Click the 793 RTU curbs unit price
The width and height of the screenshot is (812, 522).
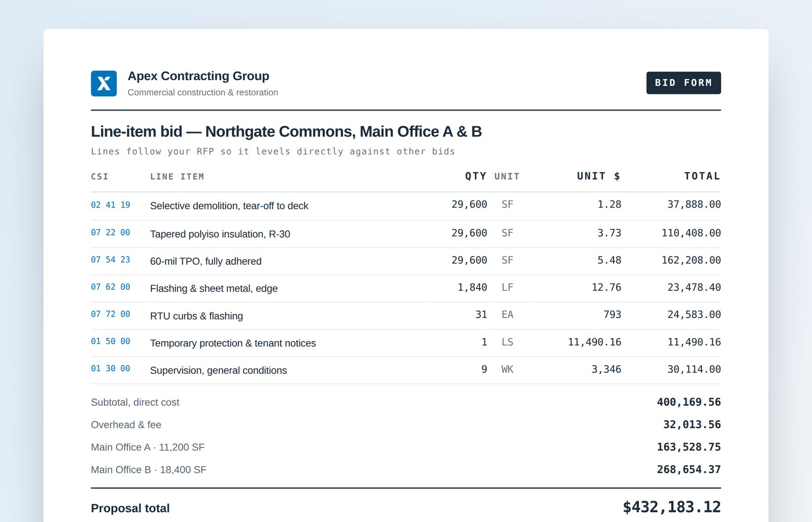pos(613,315)
